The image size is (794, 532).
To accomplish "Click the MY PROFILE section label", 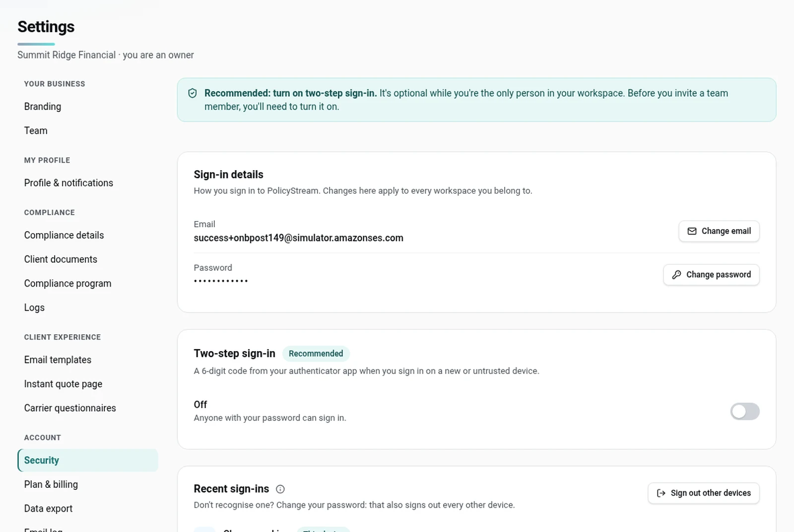I will pos(47,160).
